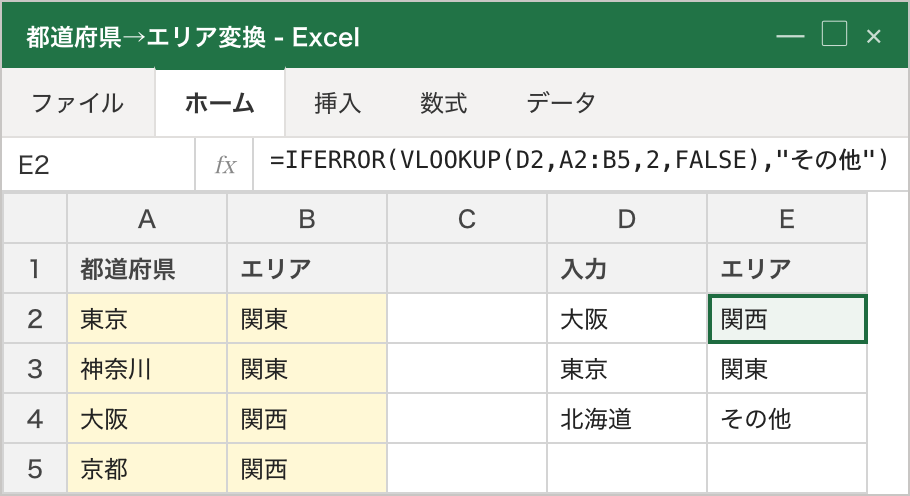Select row 5 header
The width and height of the screenshot is (910, 496).
click(x=35, y=469)
